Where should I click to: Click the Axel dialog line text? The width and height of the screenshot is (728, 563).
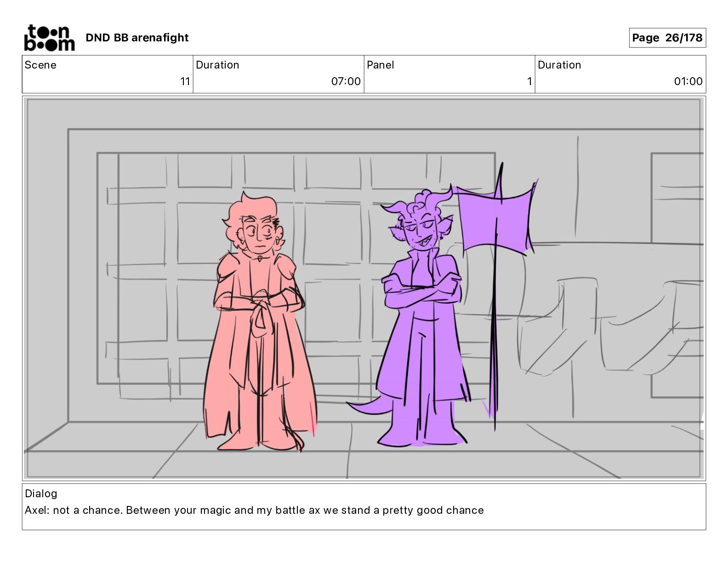click(254, 510)
